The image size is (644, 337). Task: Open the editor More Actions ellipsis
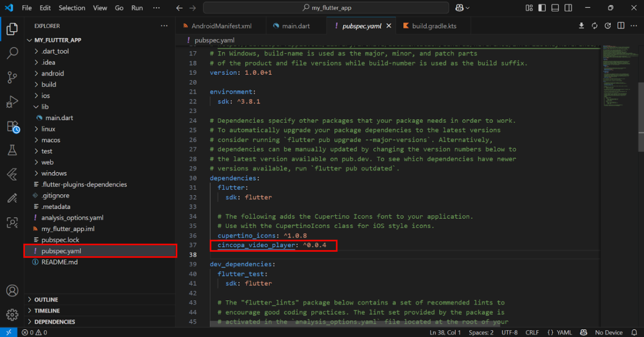pos(634,26)
